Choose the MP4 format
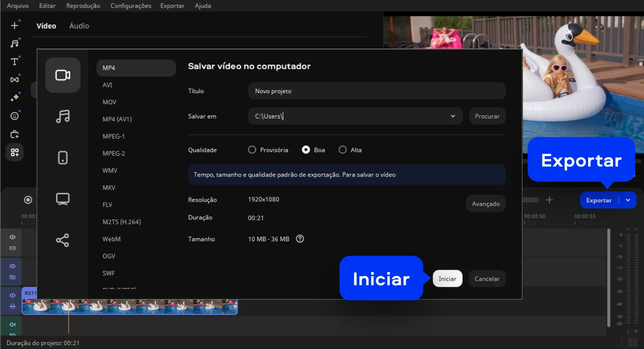This screenshot has height=349, width=644. 136,68
